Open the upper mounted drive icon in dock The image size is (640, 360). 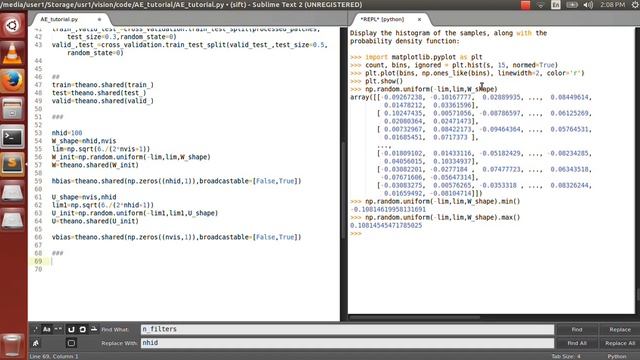click(x=12, y=192)
